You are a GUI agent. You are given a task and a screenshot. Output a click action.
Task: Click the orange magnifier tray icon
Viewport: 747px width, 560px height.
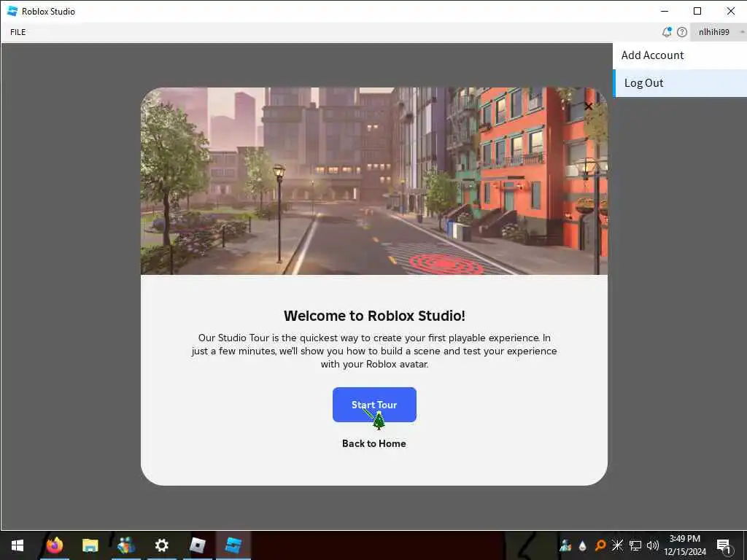coord(600,545)
